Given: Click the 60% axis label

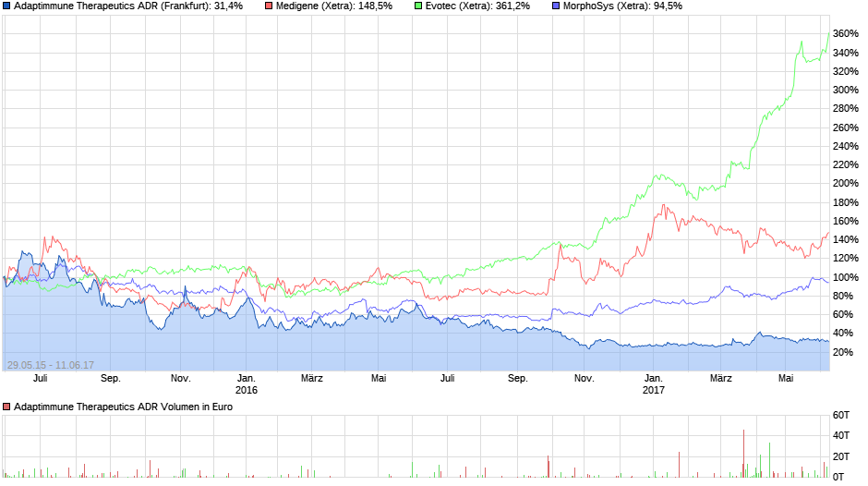Looking at the screenshot, I should click(842, 314).
